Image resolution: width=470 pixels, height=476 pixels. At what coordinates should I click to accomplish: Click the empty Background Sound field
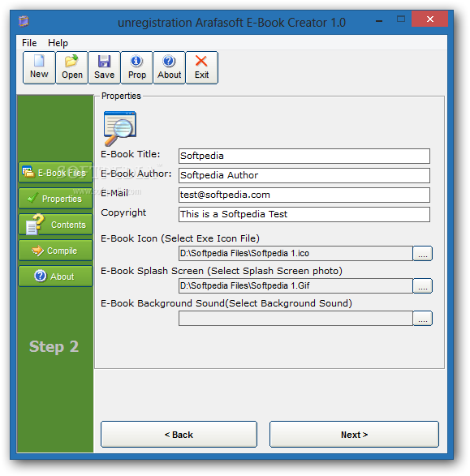pos(295,318)
